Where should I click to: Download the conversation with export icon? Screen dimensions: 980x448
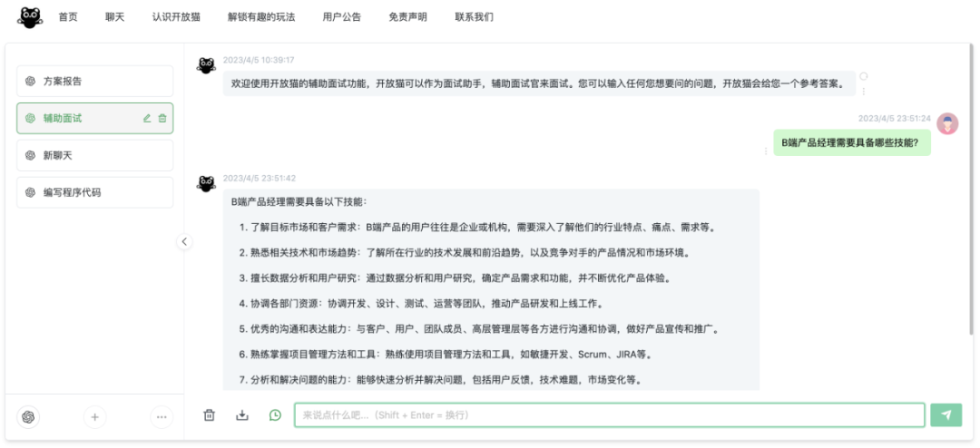242,414
